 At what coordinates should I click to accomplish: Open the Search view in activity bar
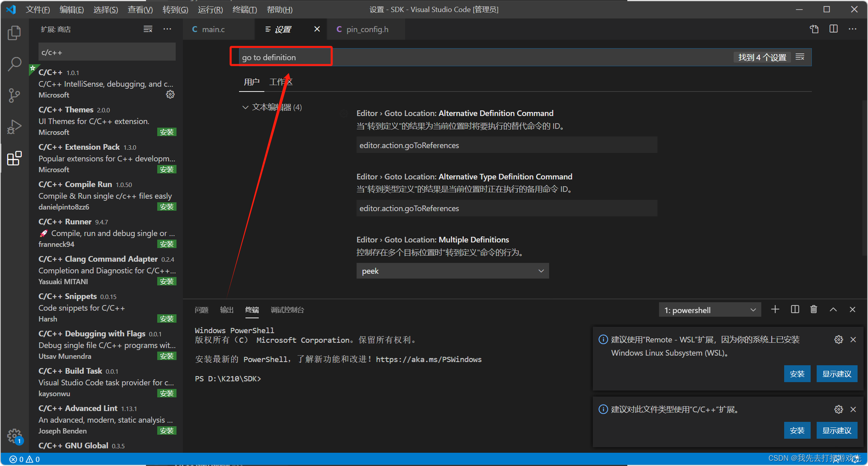[x=14, y=64]
